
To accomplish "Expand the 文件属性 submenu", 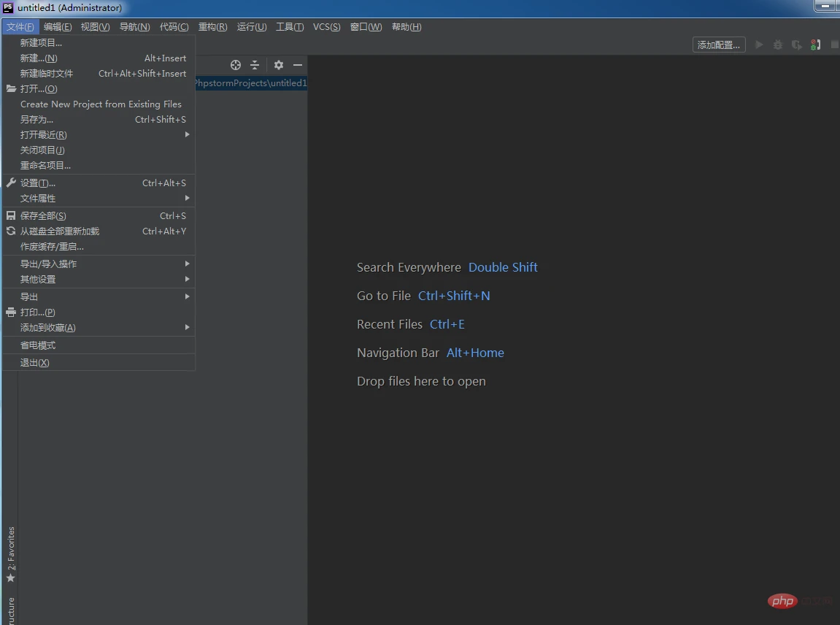I will (x=38, y=199).
